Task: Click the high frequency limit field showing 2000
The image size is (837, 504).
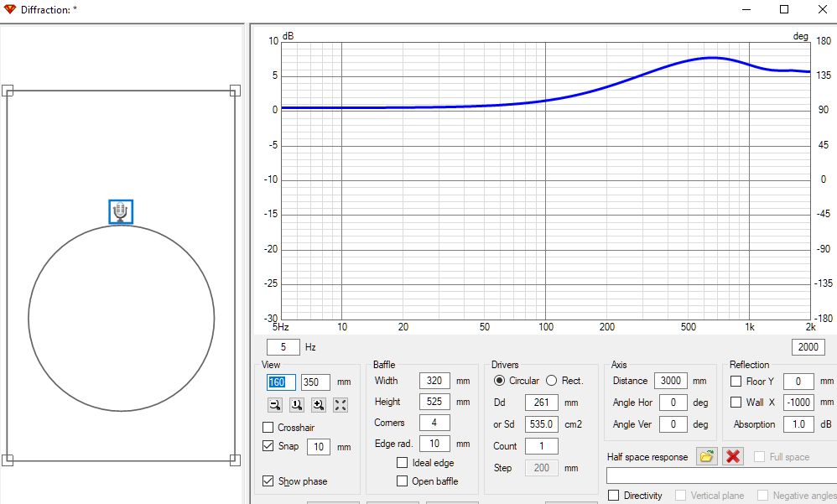Action: coord(808,347)
